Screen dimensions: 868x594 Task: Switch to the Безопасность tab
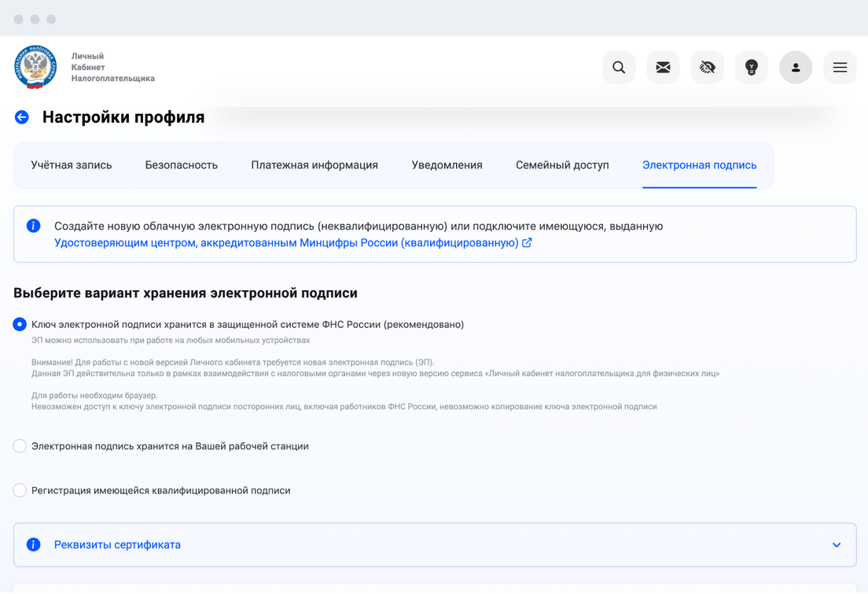tap(181, 165)
